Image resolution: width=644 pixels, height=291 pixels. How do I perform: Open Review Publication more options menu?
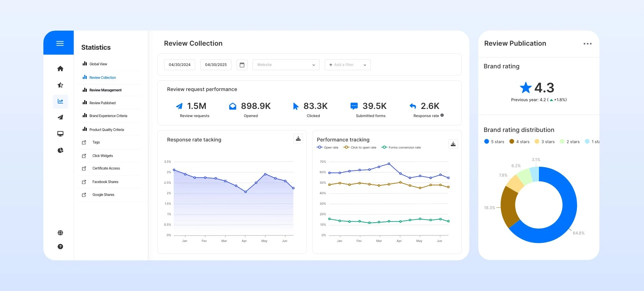tap(587, 44)
